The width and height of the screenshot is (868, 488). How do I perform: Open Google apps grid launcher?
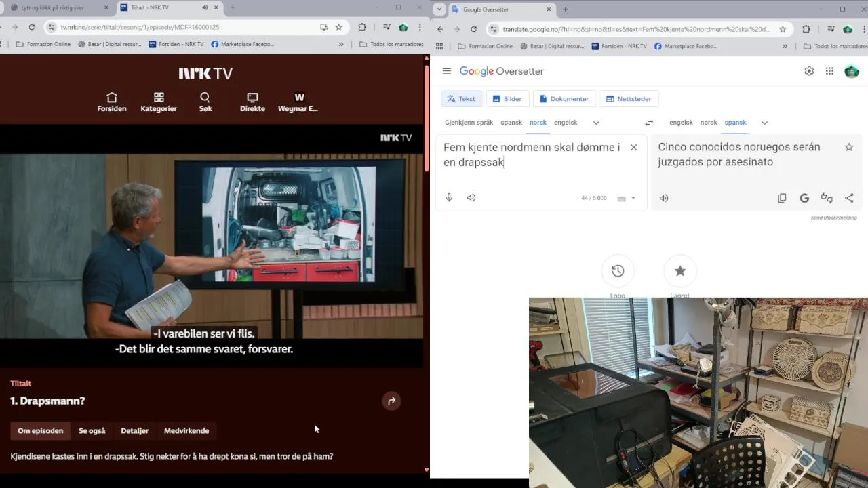(829, 71)
